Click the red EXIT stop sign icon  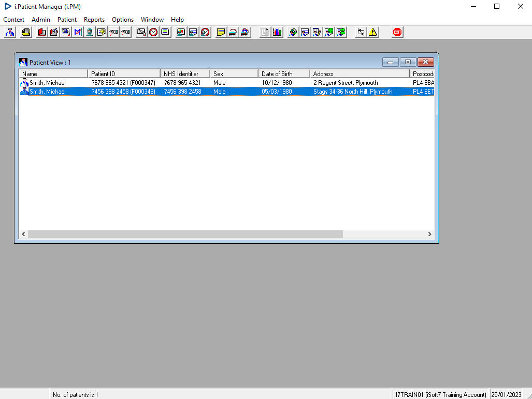pos(397,32)
